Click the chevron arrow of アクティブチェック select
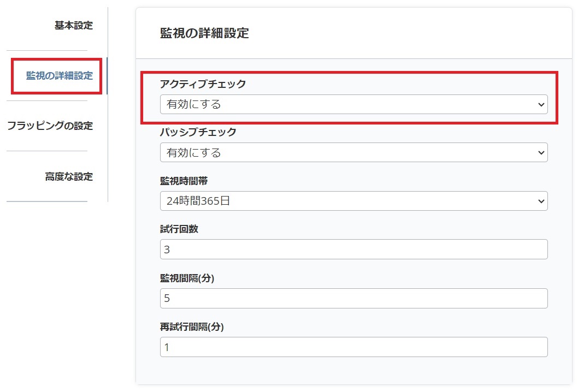Screen dimensions: 584x392 (x=541, y=104)
